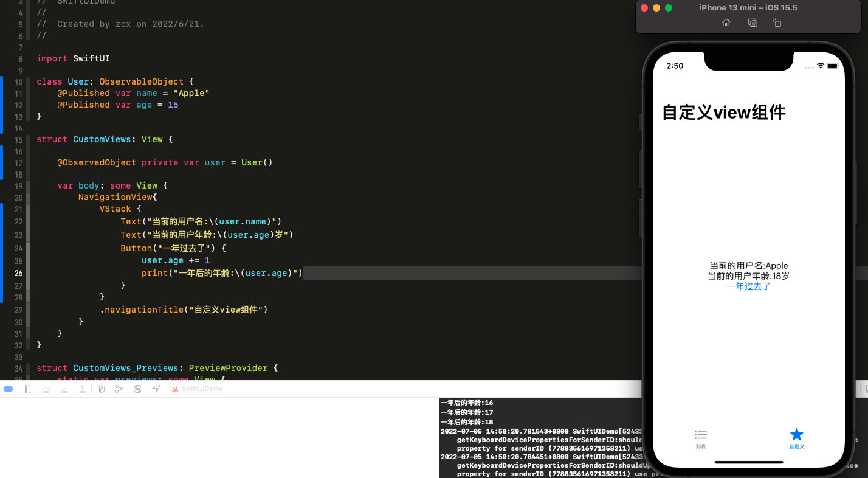Click the Text("当前的用户名:\(user.name)") line
This screenshot has height=478, width=868.
[x=201, y=221]
